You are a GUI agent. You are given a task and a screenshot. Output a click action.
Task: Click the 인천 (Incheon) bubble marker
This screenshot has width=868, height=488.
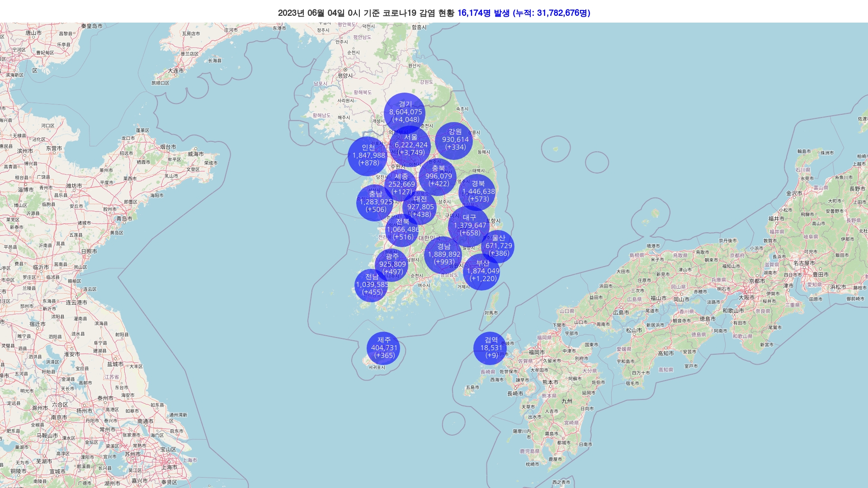coord(367,156)
